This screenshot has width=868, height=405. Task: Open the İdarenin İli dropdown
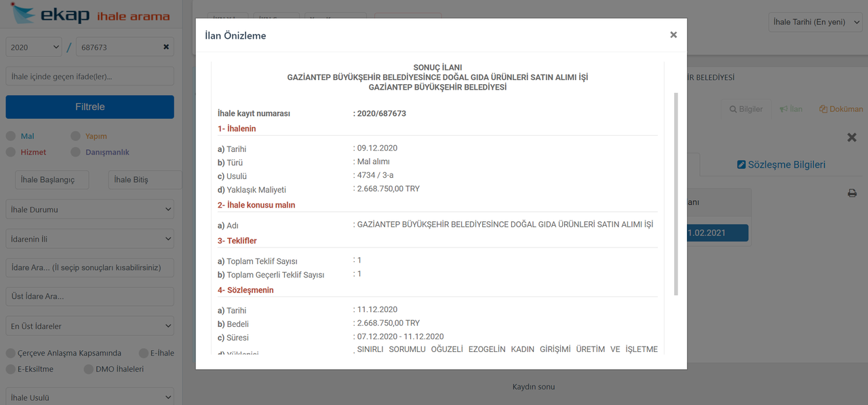pyautogui.click(x=90, y=239)
